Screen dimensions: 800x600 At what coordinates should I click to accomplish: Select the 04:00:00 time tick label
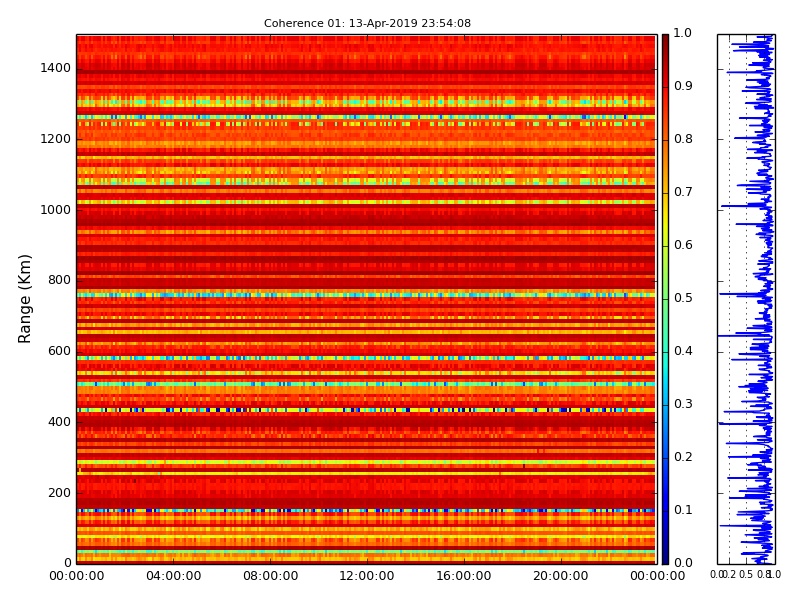click(173, 576)
